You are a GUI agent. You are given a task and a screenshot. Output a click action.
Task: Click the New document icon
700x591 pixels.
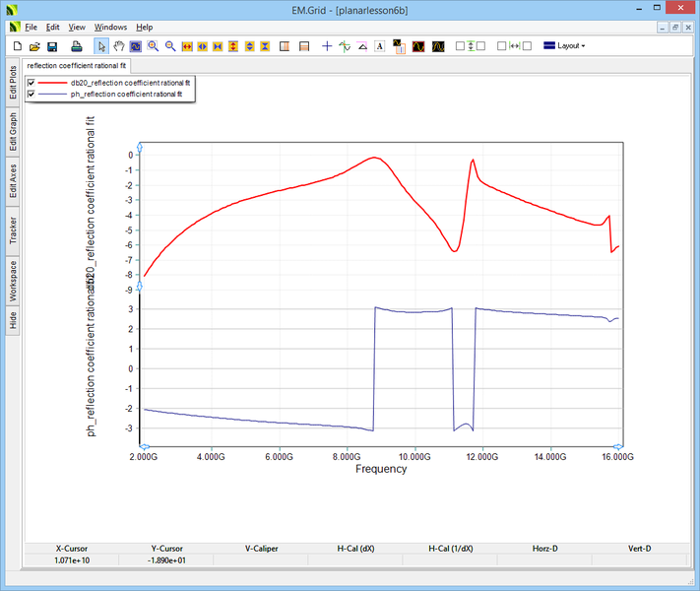[x=17, y=46]
